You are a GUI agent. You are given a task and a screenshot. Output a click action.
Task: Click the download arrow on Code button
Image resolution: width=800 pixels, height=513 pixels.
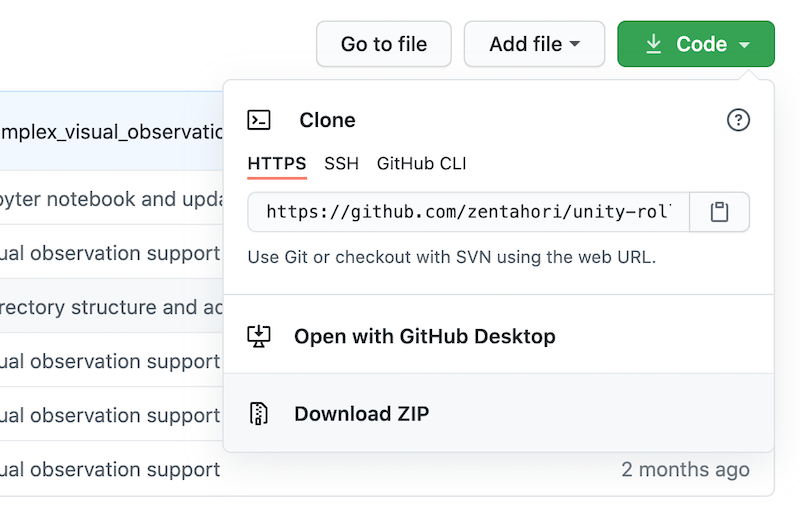[654, 44]
